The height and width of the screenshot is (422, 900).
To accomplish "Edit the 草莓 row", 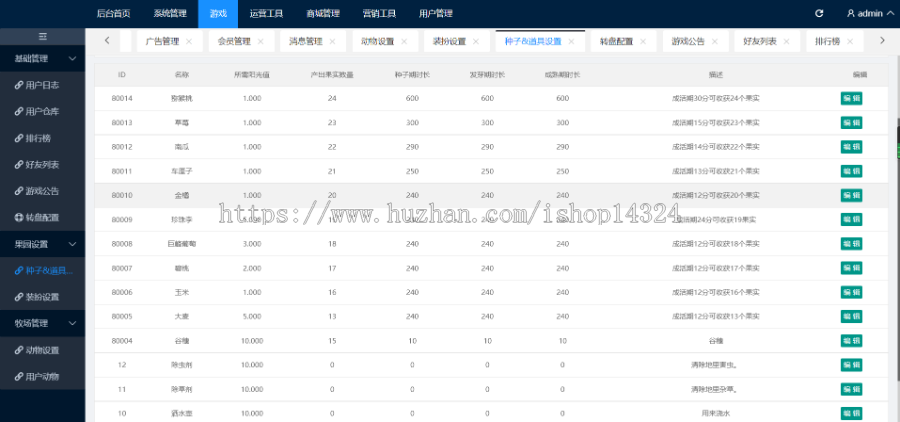I will 851,122.
